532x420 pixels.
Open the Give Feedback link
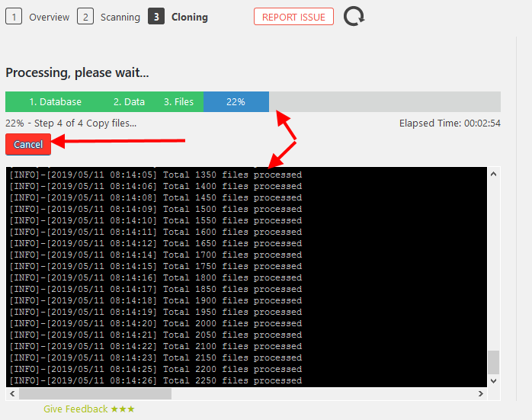[89, 409]
